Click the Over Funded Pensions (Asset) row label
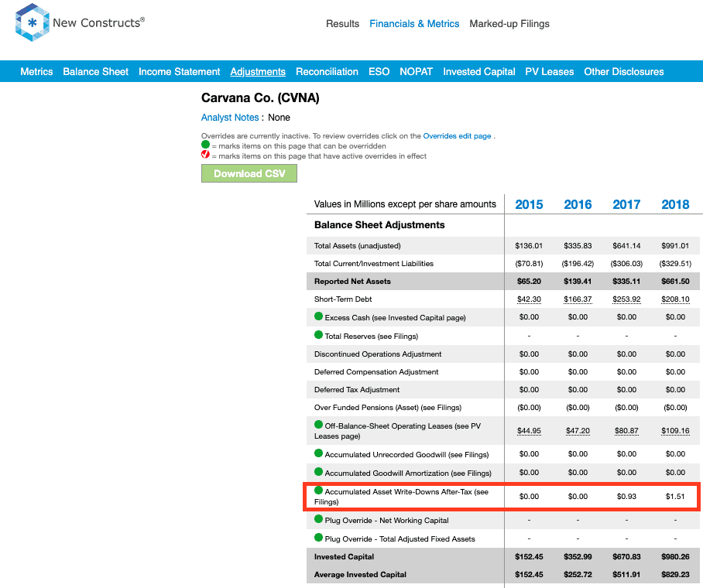703x588 pixels. (388, 408)
